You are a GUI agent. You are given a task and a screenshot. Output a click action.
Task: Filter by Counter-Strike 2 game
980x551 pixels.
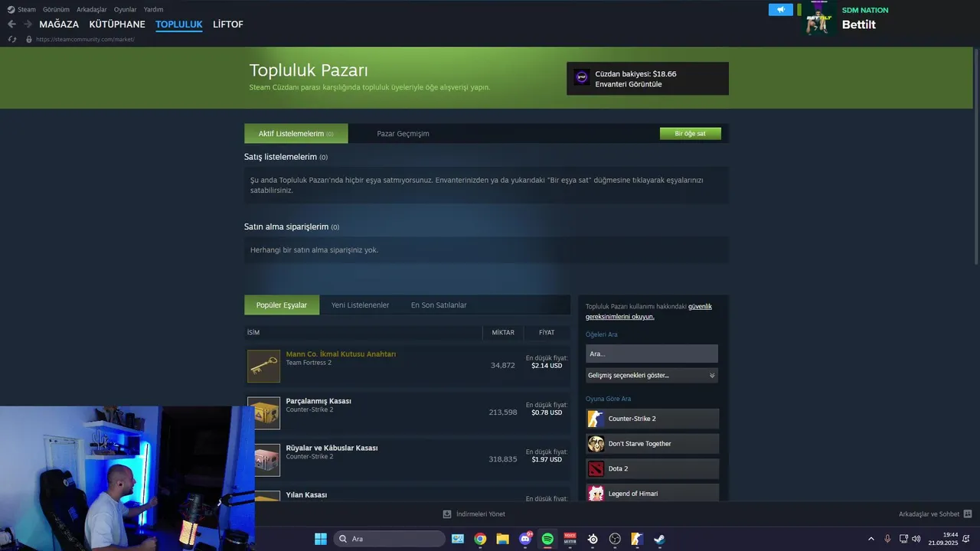click(652, 419)
